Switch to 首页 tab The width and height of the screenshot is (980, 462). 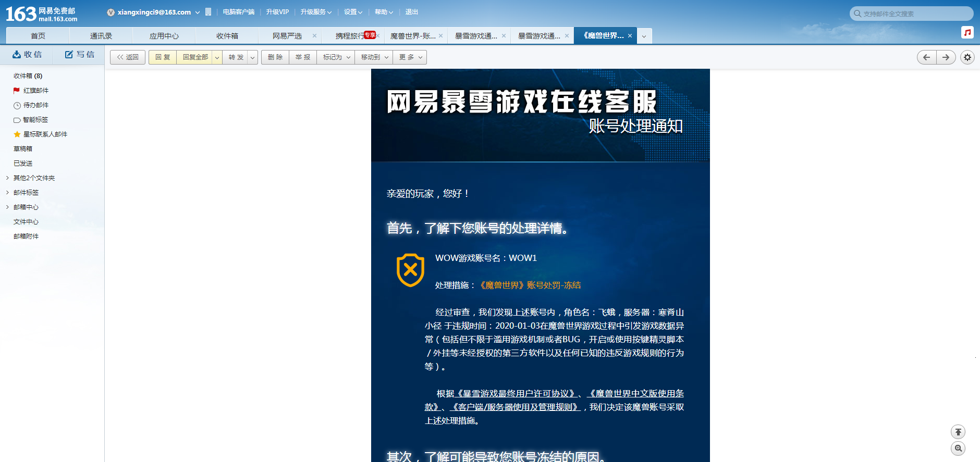coord(38,36)
